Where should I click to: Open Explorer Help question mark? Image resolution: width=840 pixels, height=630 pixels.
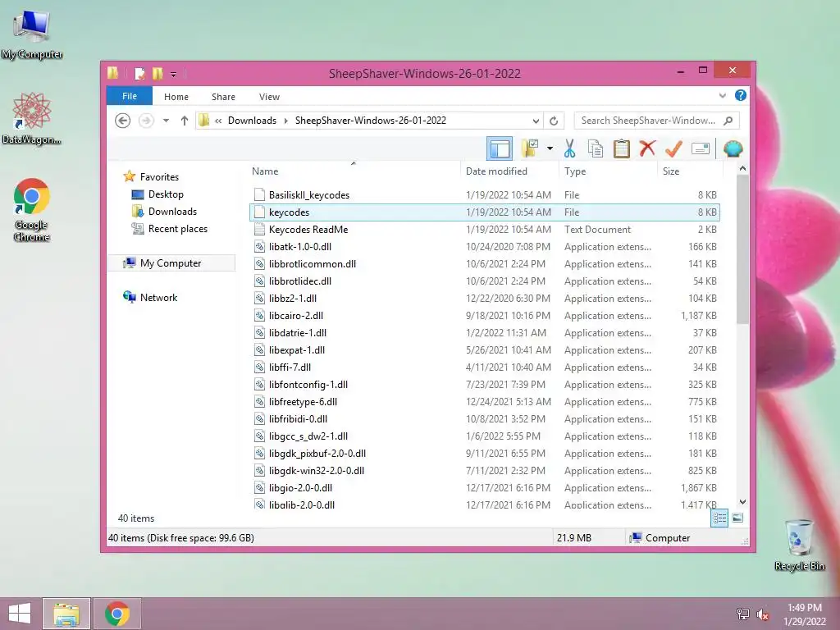pyautogui.click(x=741, y=95)
